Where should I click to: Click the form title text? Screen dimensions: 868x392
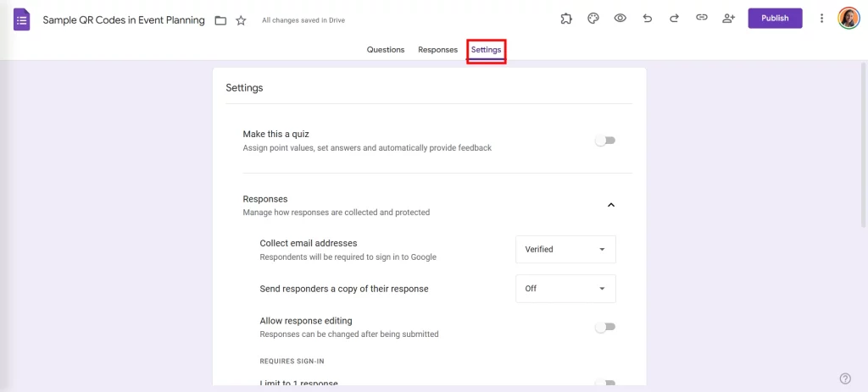pos(124,20)
